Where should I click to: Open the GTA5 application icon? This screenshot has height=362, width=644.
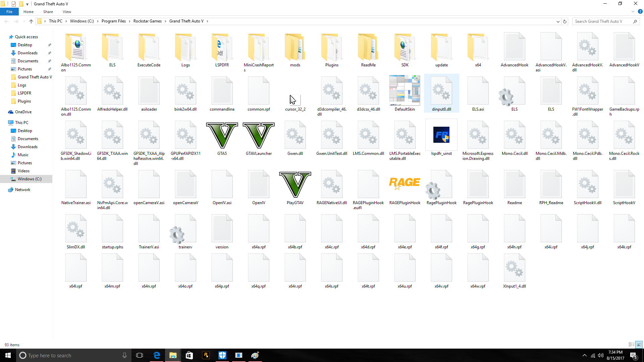[222, 136]
